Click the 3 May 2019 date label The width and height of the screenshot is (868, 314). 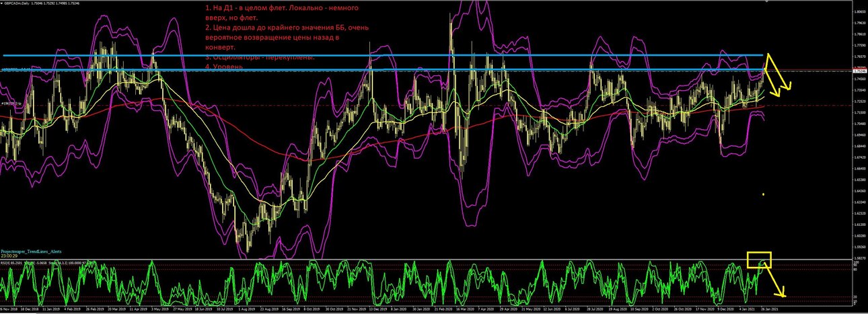[160, 309]
